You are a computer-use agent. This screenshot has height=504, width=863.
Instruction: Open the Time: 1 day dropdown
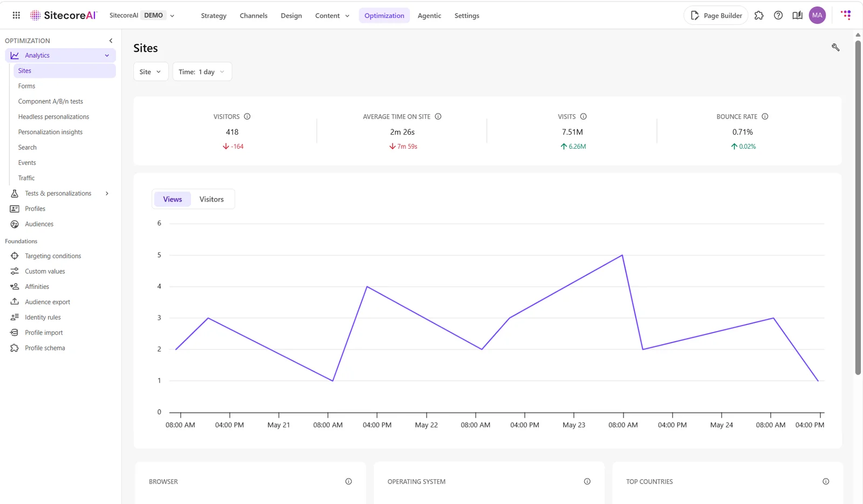tap(202, 72)
